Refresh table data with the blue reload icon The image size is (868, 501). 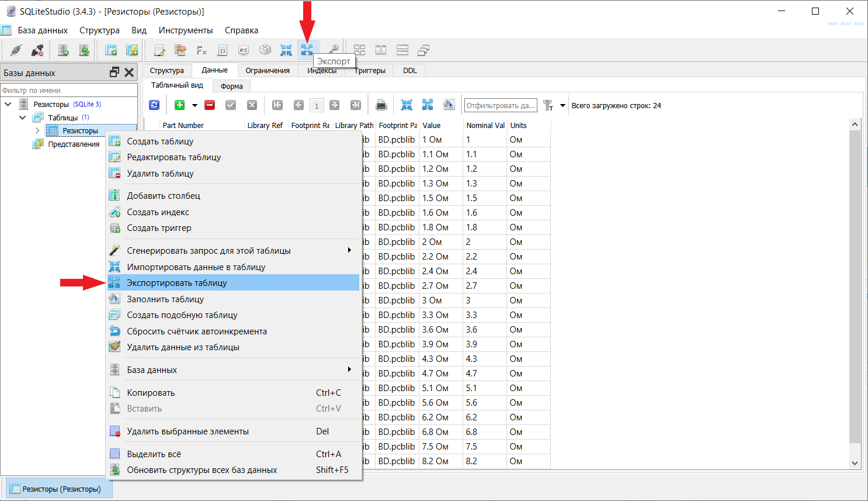154,105
